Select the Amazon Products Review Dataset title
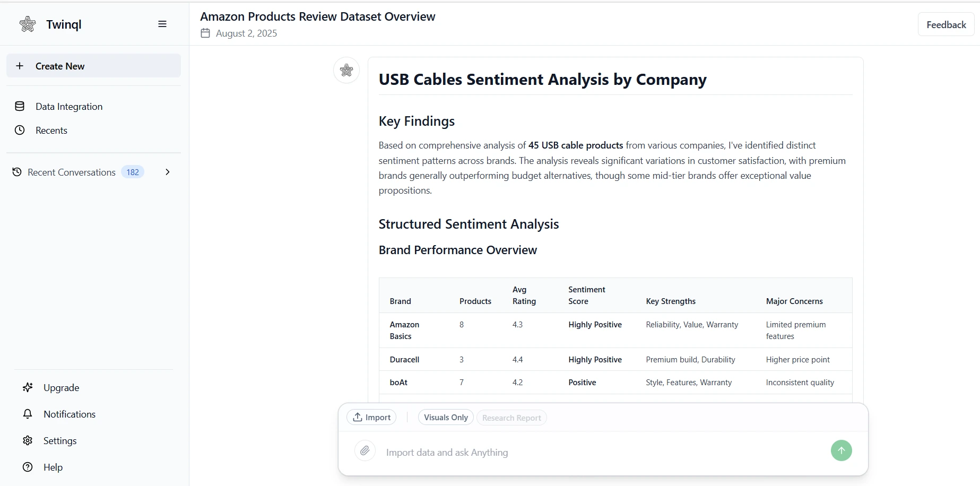Viewport: 980px width, 486px height. tap(317, 16)
